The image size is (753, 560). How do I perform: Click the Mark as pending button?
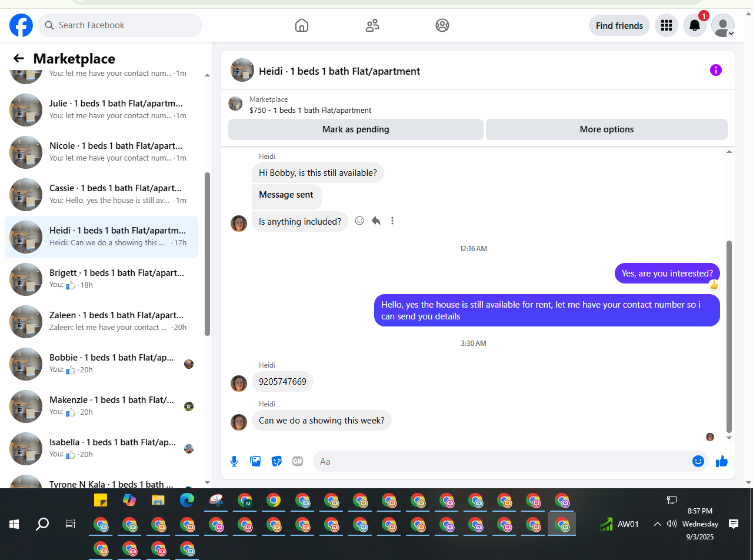[356, 129]
